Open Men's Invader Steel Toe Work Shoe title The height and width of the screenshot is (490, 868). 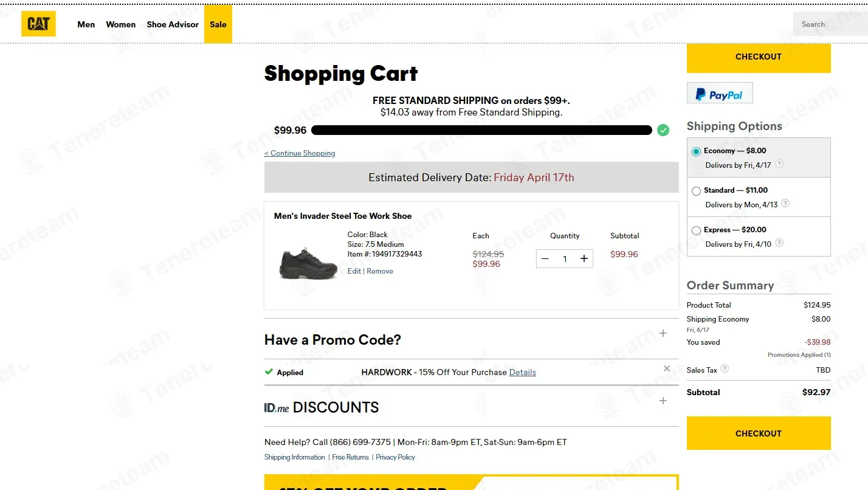[343, 216]
